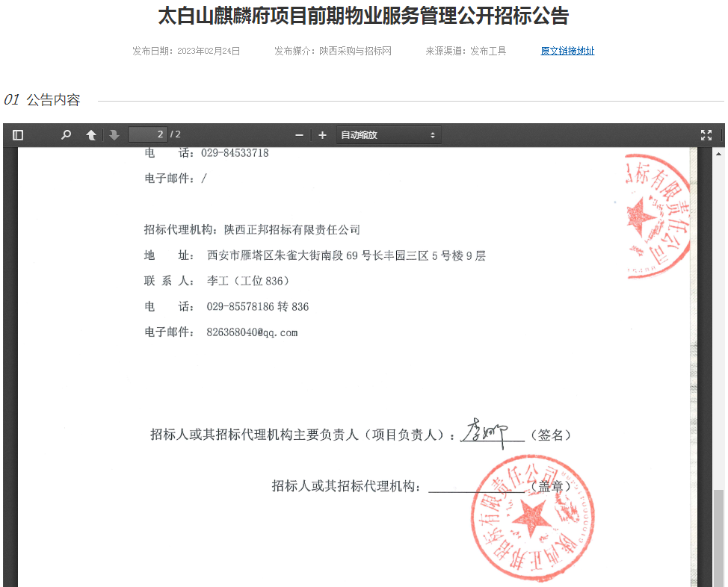Select phone number 029-85578186 转 836
This screenshot has height=587, width=728.
point(258,307)
